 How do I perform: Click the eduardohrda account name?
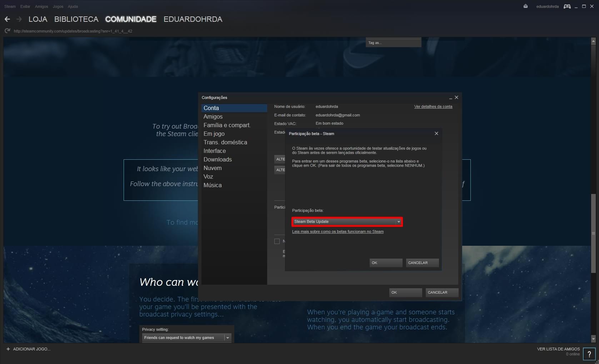tap(547, 6)
